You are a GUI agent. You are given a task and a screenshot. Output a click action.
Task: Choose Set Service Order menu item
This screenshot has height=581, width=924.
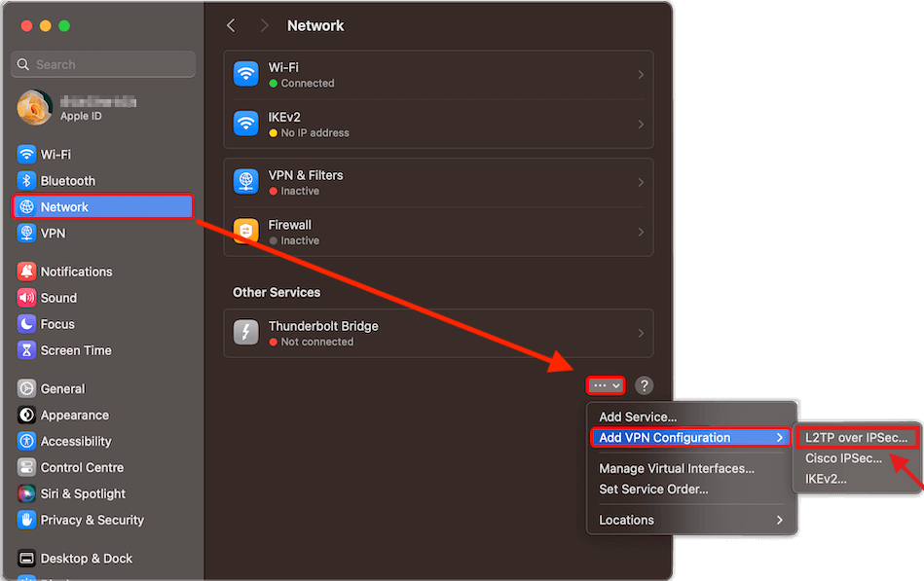(x=653, y=490)
